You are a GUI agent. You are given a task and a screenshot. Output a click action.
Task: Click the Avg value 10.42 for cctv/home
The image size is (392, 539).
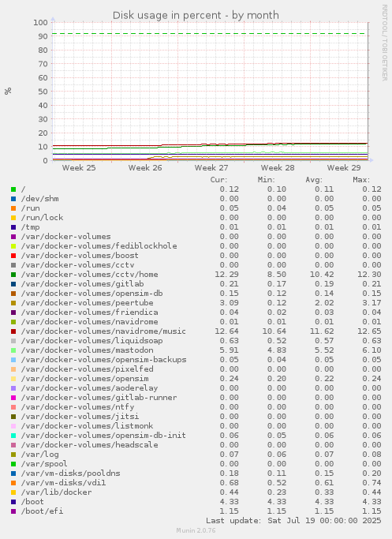tap(322, 275)
